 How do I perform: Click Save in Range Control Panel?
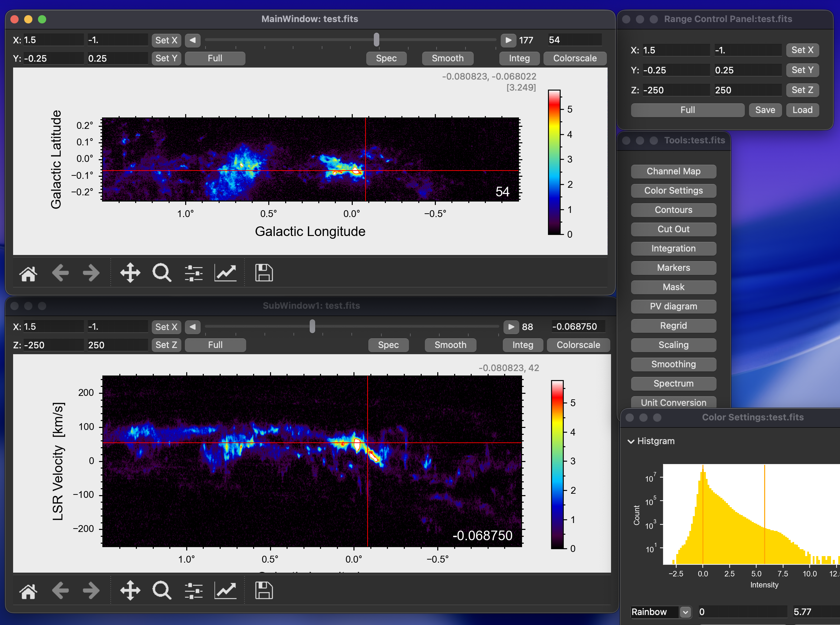click(765, 110)
